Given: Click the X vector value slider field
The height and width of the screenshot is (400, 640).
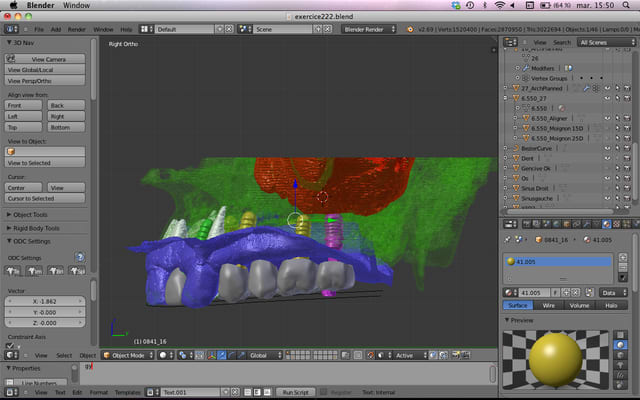Looking at the screenshot, I should click(45, 300).
